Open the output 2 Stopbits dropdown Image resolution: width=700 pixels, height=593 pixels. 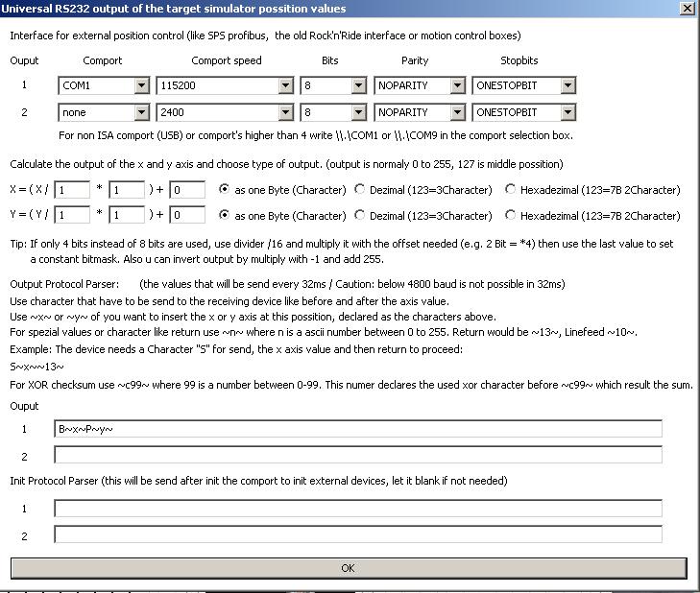point(523,112)
